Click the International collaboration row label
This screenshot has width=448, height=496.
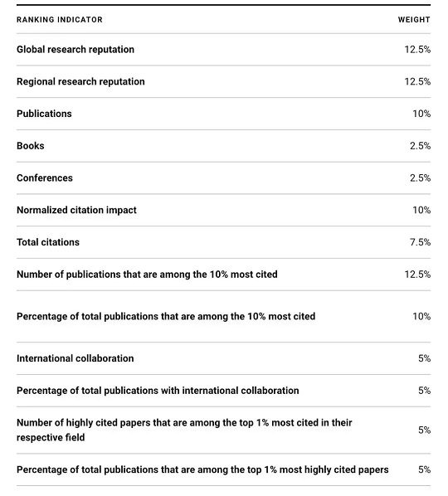pyautogui.click(x=75, y=358)
